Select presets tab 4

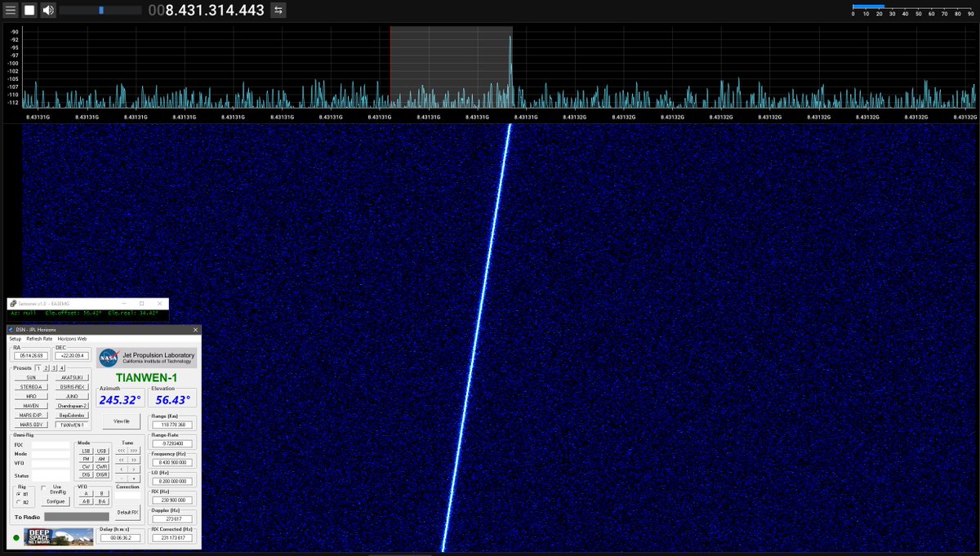coord(62,368)
